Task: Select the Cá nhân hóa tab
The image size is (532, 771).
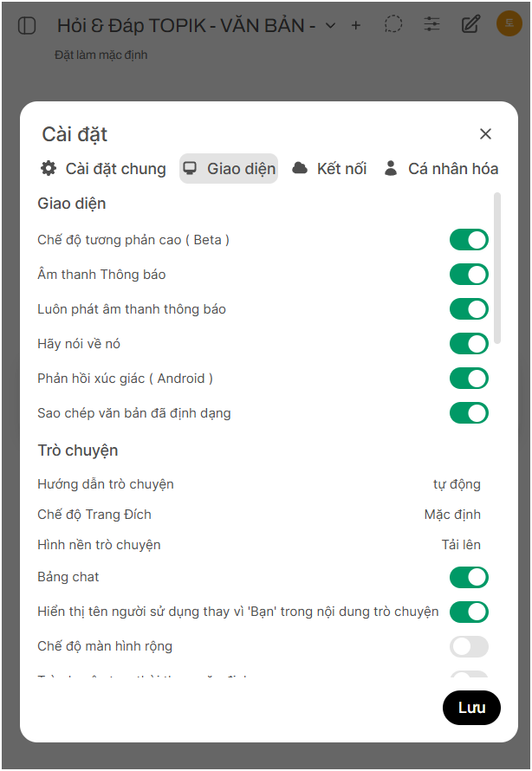Action: pyautogui.click(x=441, y=169)
